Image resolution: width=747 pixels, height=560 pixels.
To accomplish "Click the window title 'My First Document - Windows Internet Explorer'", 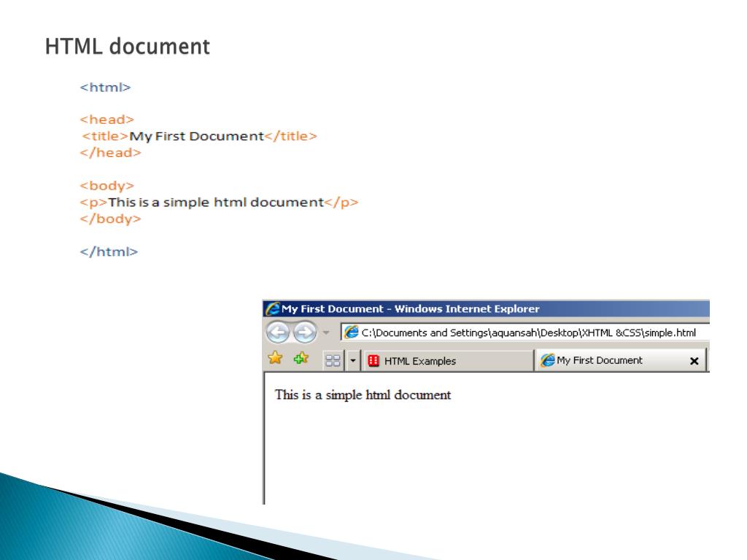I will coord(410,308).
